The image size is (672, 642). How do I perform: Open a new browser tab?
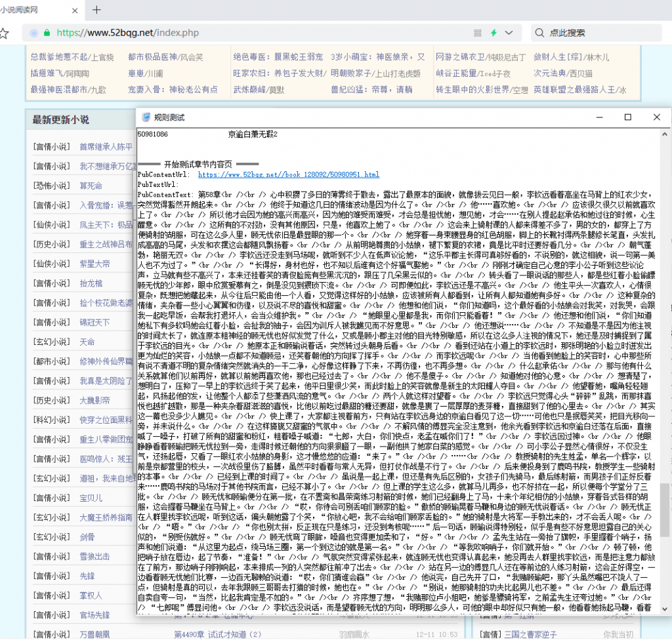click(x=97, y=10)
